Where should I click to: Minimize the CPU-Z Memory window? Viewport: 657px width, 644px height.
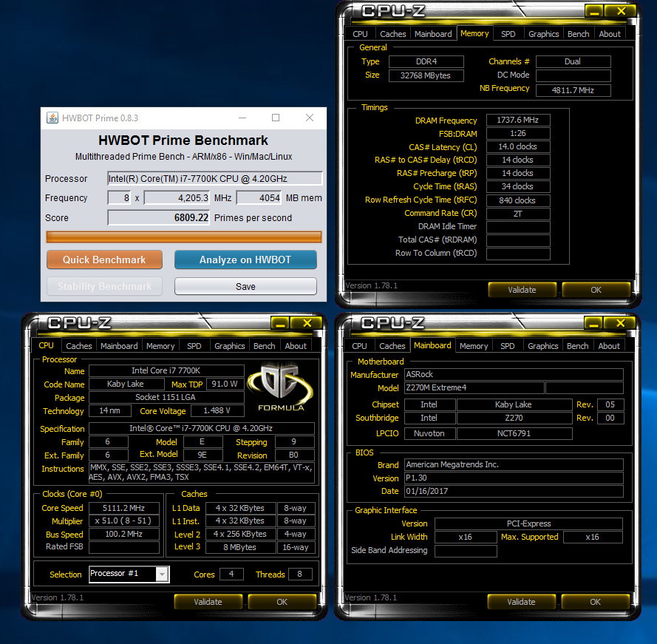point(594,11)
